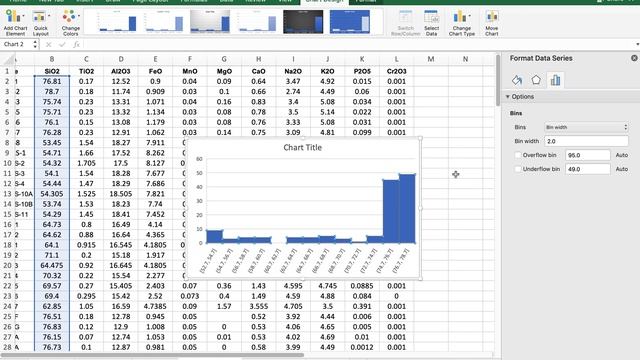Viewport: 640px width, 360px height.
Task: Open Change Colors palette
Action: tap(70, 23)
